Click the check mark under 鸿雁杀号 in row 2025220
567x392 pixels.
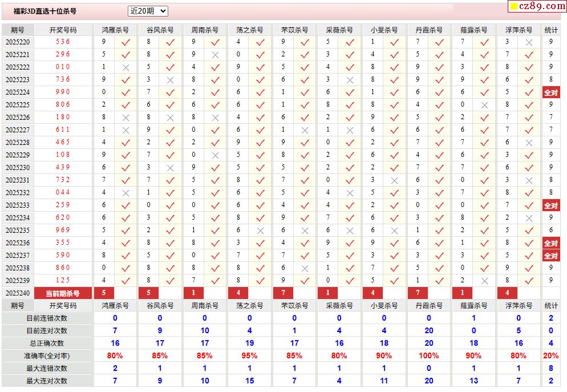125,43
